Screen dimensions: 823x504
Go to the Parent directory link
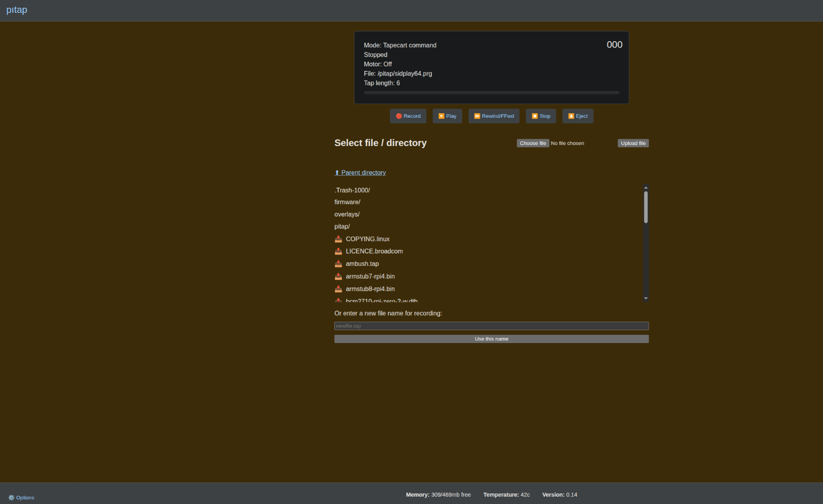[360, 173]
